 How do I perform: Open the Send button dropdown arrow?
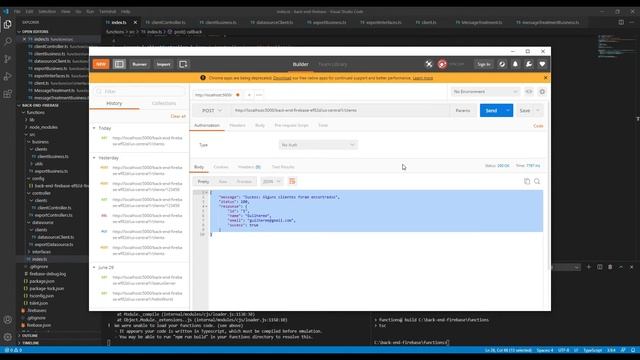[508, 111]
